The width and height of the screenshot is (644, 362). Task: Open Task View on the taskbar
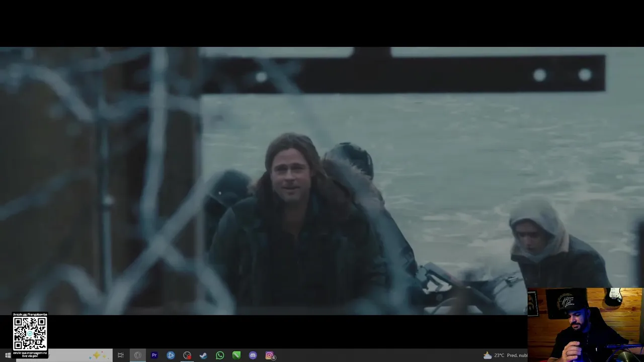pos(121,355)
